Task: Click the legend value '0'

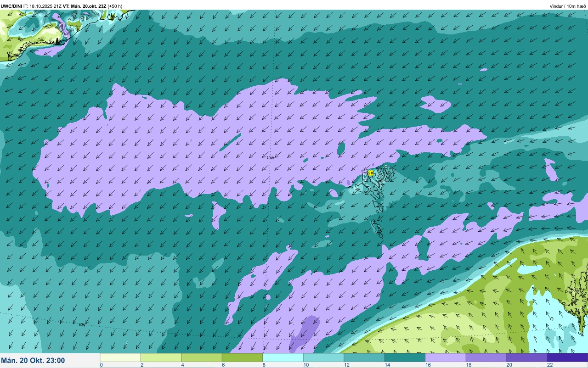Action: (x=102, y=365)
